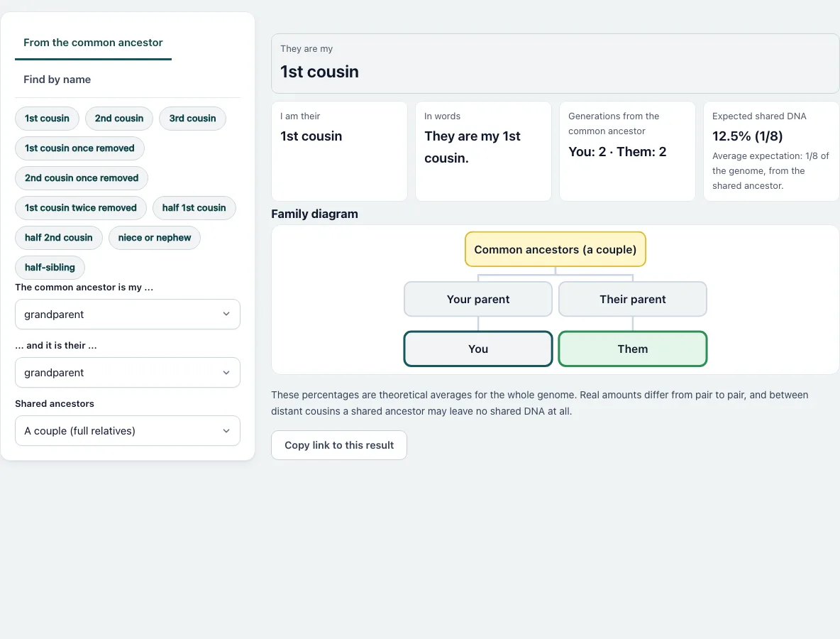Click the Their parent diagram node

pyautogui.click(x=633, y=299)
